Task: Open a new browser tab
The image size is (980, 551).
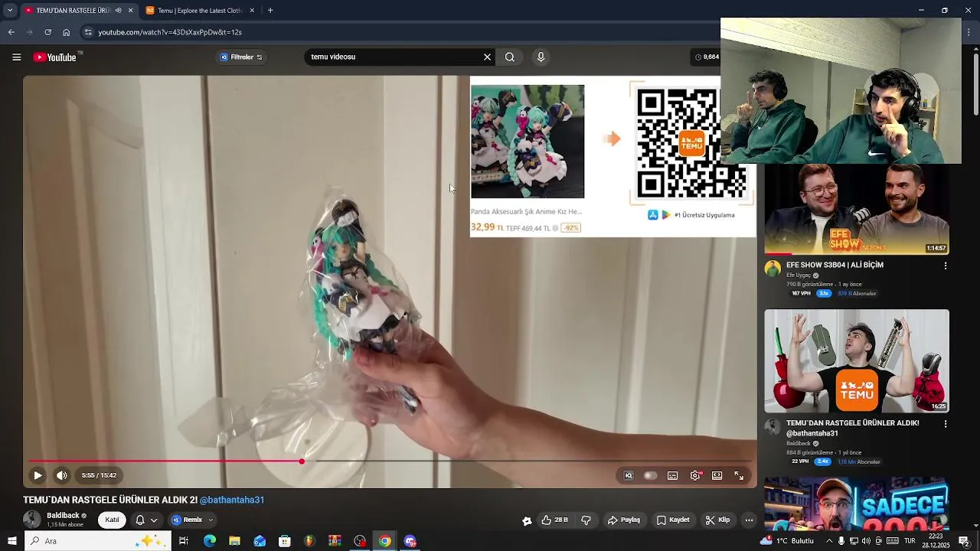Action: (x=270, y=11)
